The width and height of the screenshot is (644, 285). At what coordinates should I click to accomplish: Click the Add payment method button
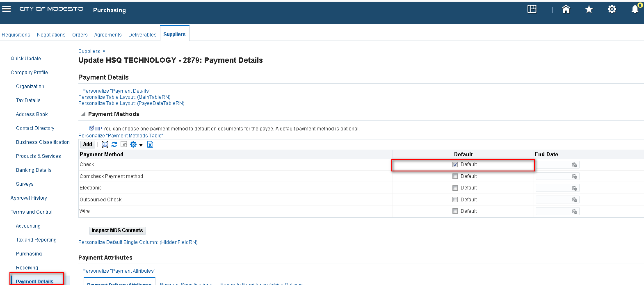(x=87, y=144)
